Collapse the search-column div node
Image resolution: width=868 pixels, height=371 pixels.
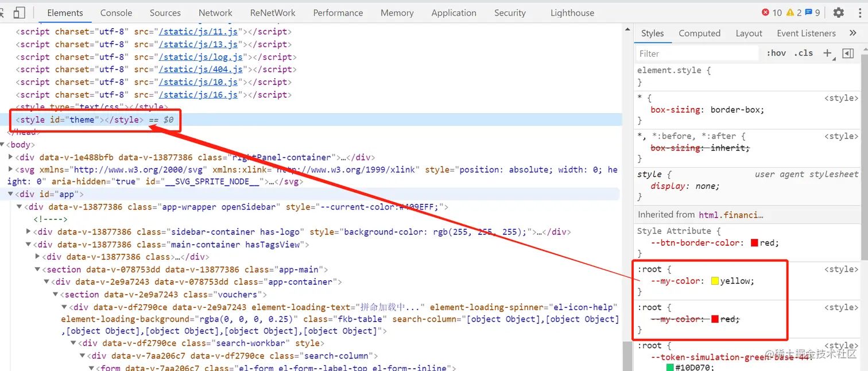pos(83,355)
